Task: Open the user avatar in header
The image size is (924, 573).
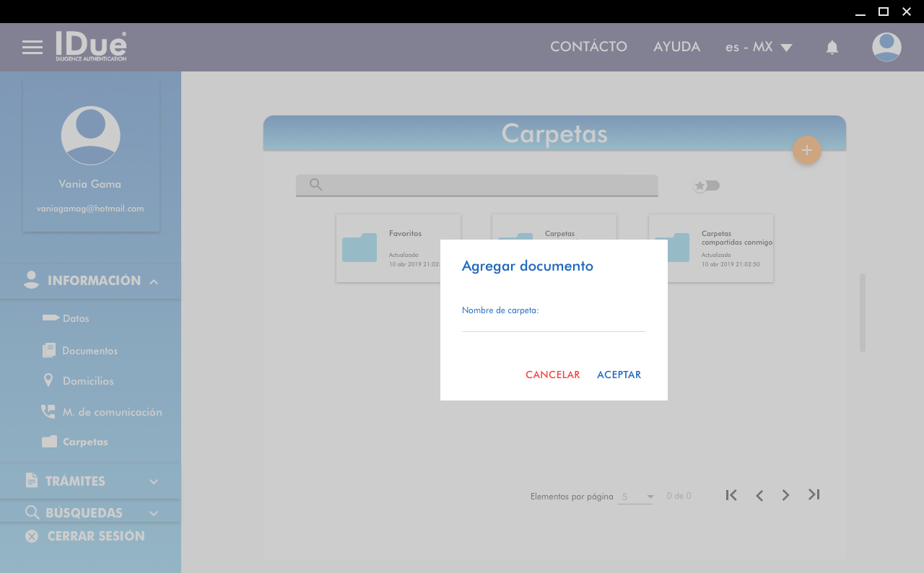Action: coord(886,48)
